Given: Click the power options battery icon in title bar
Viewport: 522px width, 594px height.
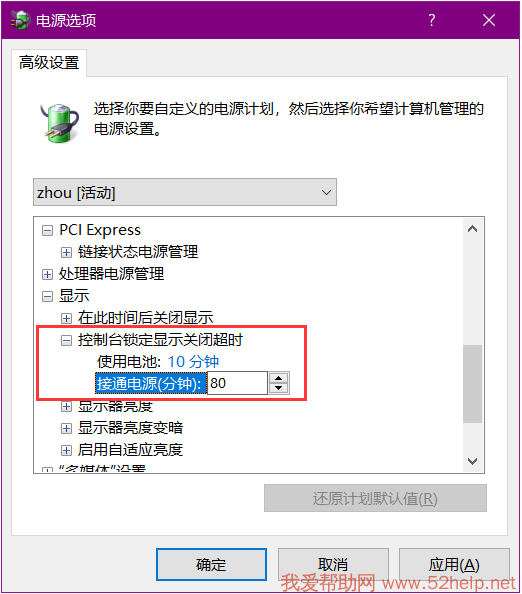Looking at the screenshot, I should tap(20, 20).
